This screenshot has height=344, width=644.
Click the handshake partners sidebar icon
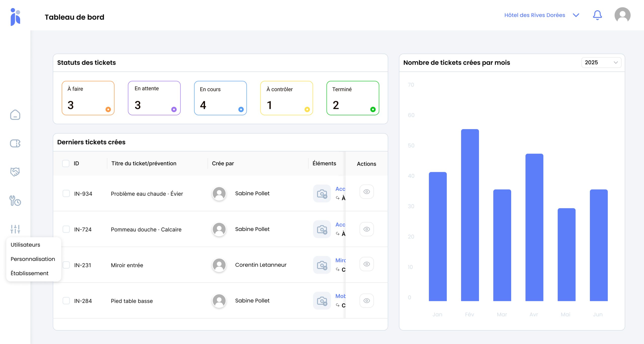15,172
